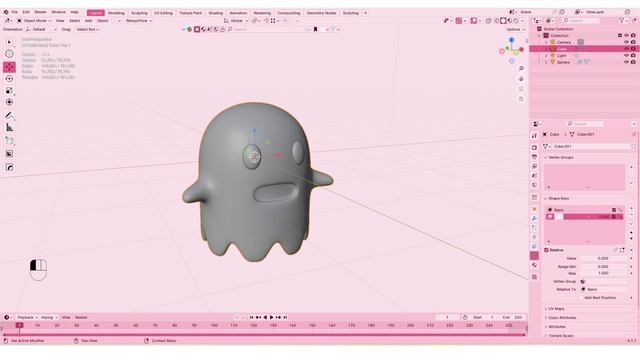Play the animation forward

coord(271,318)
